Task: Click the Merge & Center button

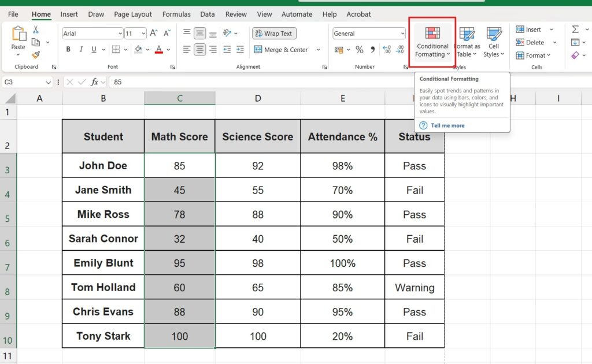Action: coord(281,50)
